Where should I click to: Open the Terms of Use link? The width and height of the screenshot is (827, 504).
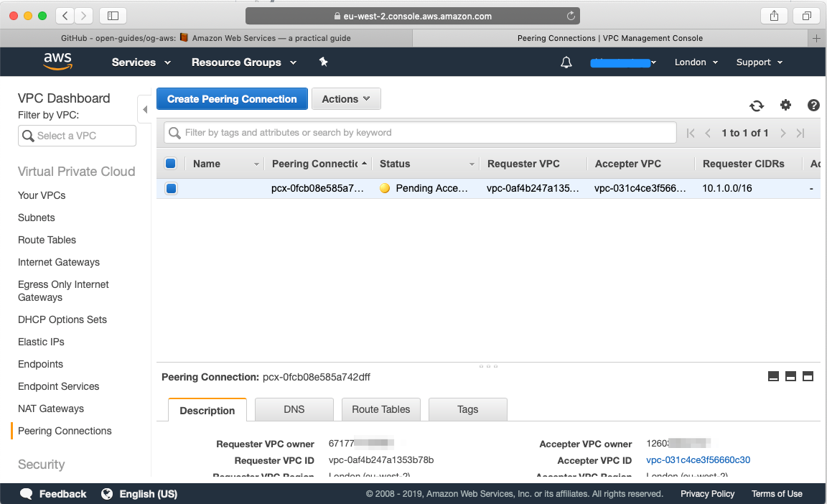click(x=777, y=493)
